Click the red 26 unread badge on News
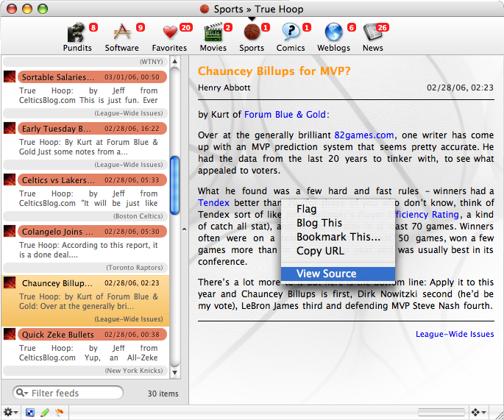Screen dimensions: 504x420 (382, 28)
